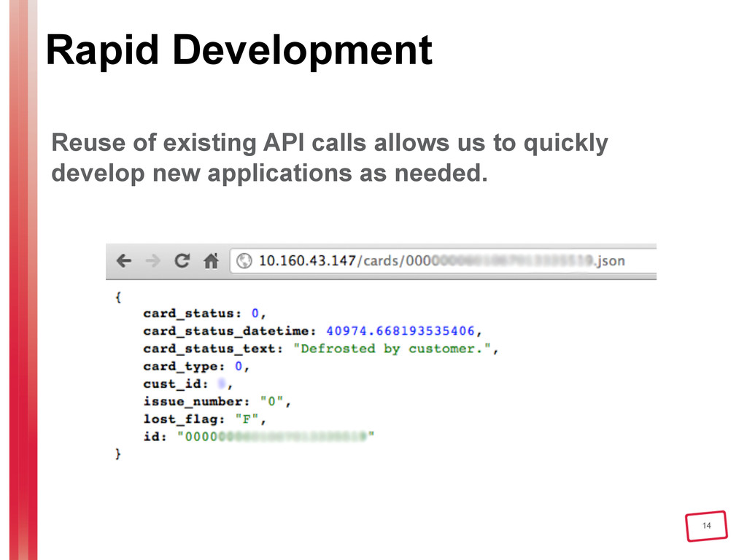Select the value 40974.668193535406
Screen dimensions: 747x560
[x=400, y=331]
